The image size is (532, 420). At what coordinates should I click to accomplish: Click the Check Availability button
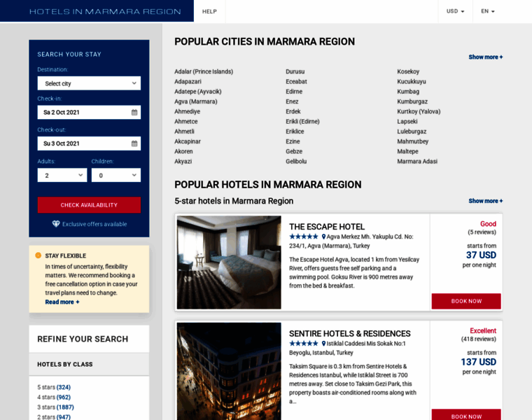(x=89, y=205)
